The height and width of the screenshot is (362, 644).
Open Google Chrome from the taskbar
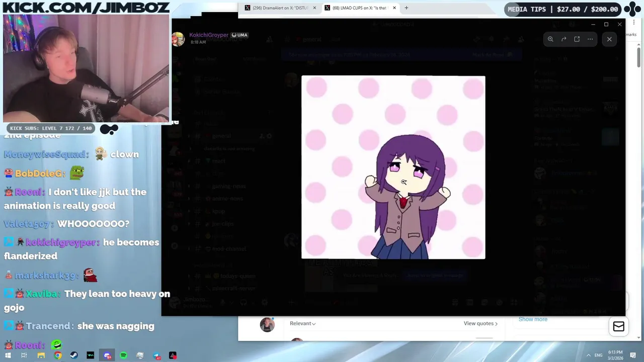[58, 355]
